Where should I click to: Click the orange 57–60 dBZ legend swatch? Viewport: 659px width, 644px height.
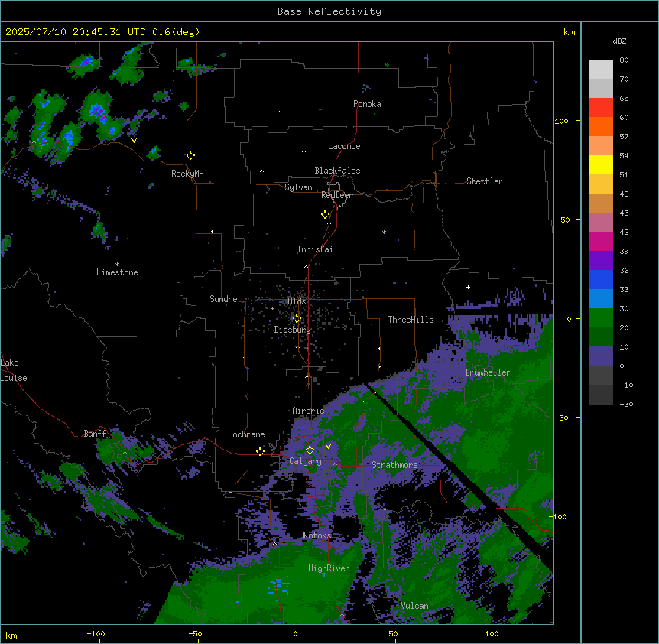601,126
